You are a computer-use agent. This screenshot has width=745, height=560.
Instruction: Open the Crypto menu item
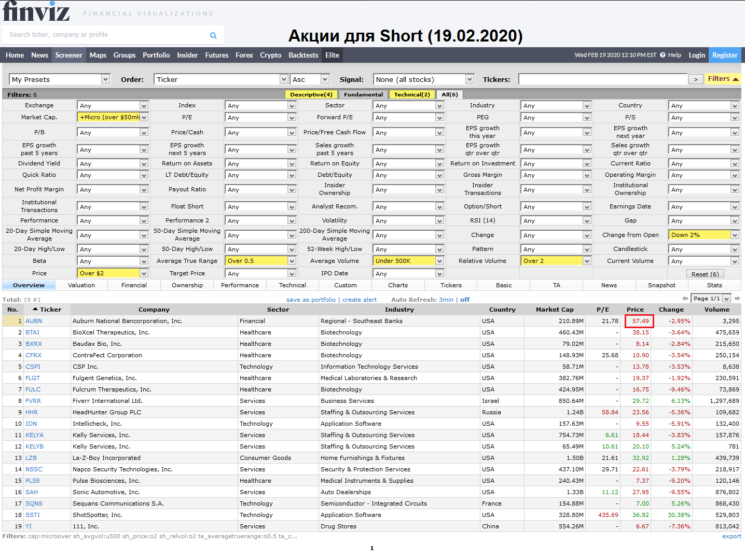(271, 55)
